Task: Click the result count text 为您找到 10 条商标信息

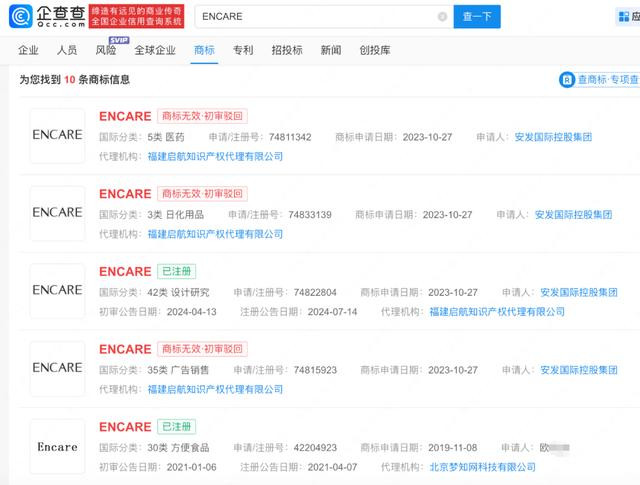Action: (x=74, y=80)
